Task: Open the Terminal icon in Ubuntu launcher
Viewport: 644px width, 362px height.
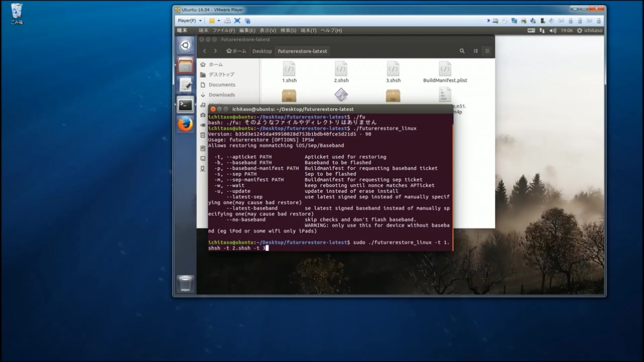Action: click(x=185, y=105)
